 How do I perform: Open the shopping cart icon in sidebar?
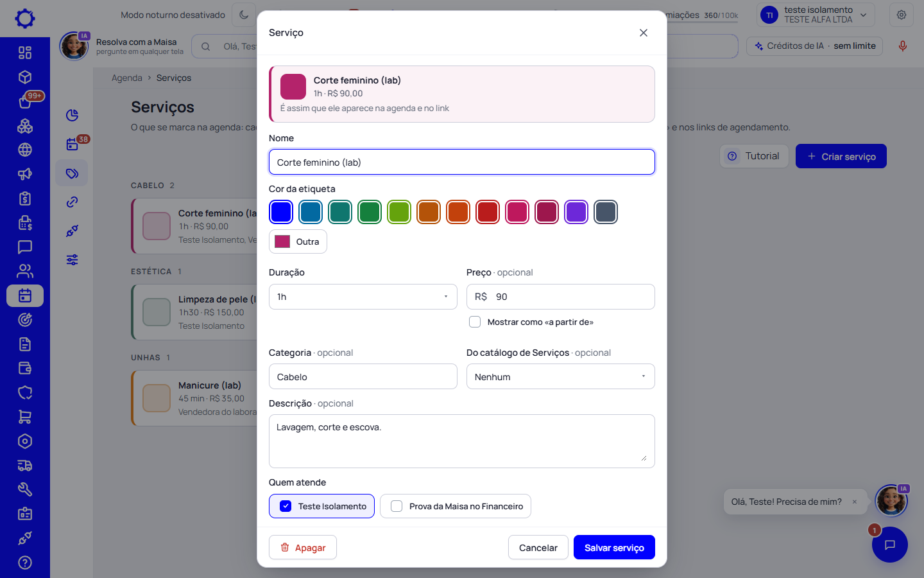click(x=25, y=417)
